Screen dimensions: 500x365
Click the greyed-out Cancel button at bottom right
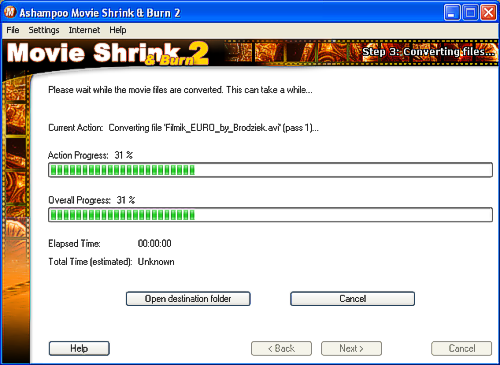pyautogui.click(x=461, y=348)
